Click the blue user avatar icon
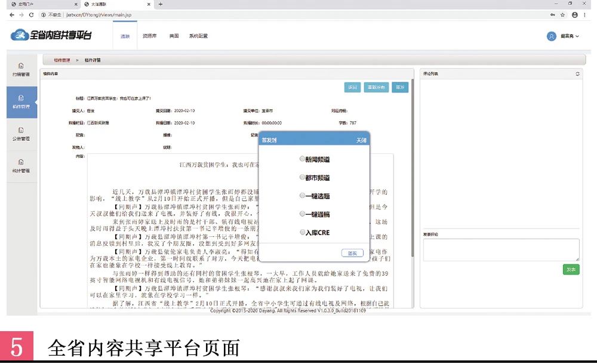 pos(551,36)
